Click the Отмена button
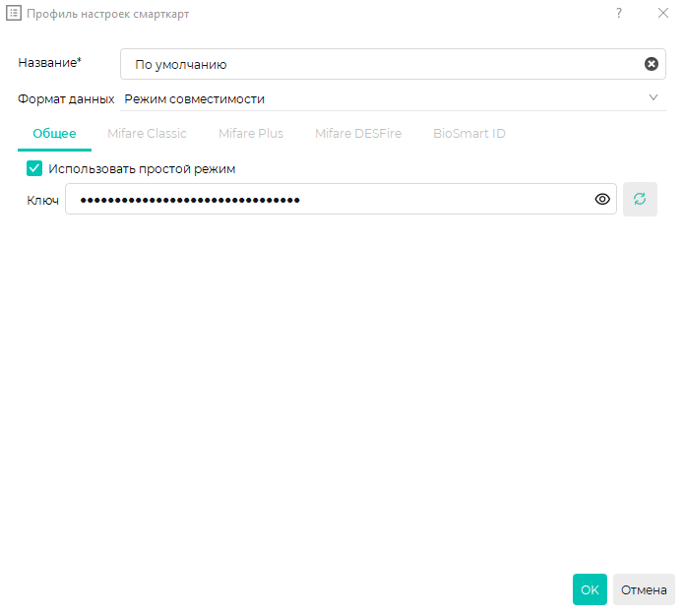This screenshot has height=616, width=684. (x=644, y=589)
